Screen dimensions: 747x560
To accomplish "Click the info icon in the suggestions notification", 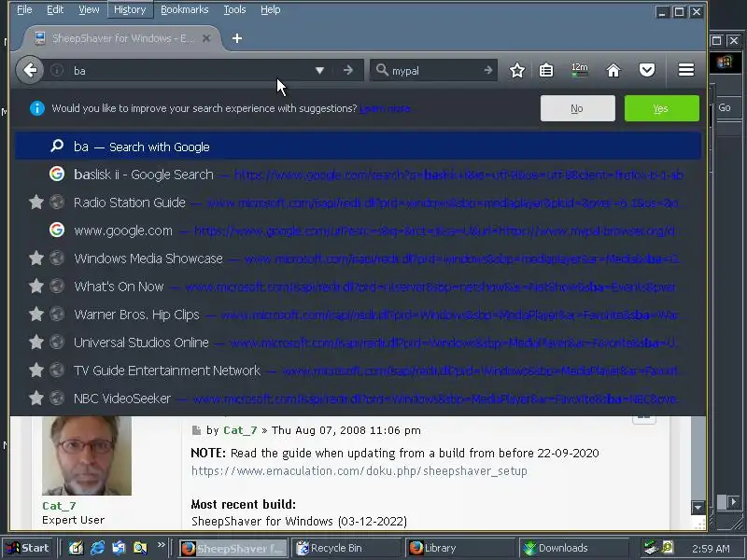I will click(37, 108).
